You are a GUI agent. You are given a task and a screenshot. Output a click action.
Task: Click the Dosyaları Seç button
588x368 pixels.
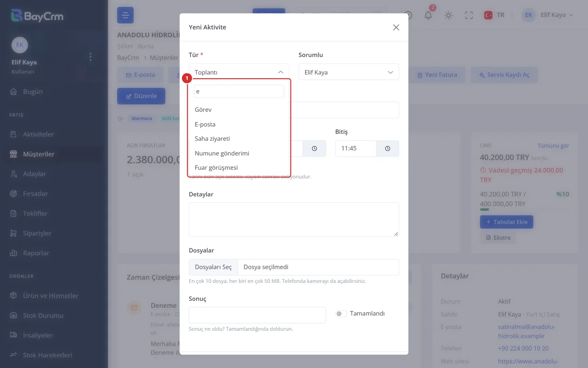(x=213, y=267)
